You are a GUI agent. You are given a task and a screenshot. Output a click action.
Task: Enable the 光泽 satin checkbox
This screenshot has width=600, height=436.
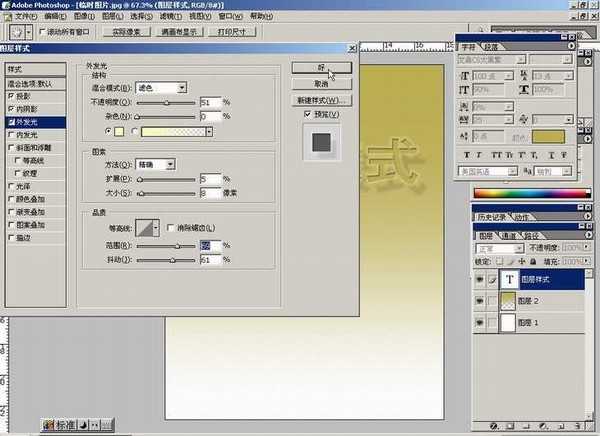pyautogui.click(x=11, y=186)
